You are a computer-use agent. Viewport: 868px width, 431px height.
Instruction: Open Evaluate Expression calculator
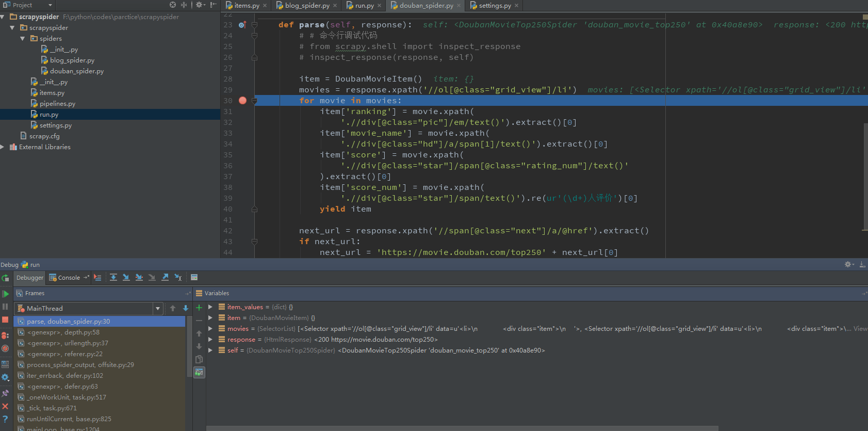[x=194, y=278]
